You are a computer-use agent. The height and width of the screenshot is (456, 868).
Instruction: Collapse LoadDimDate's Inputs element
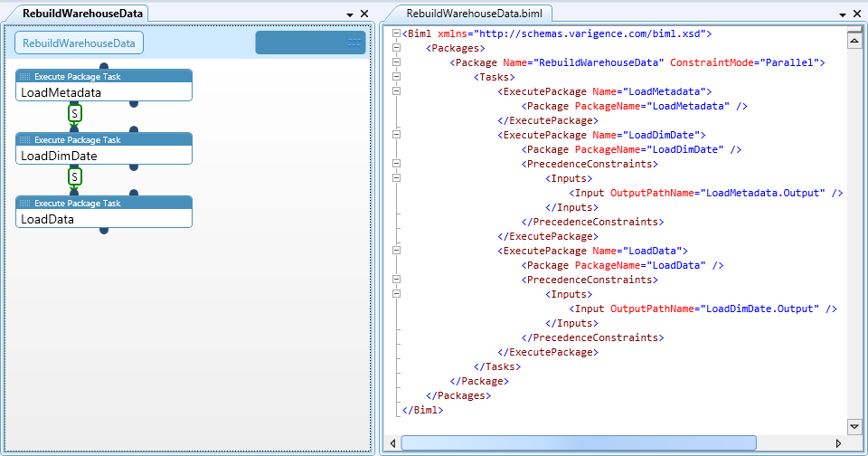[x=396, y=178]
